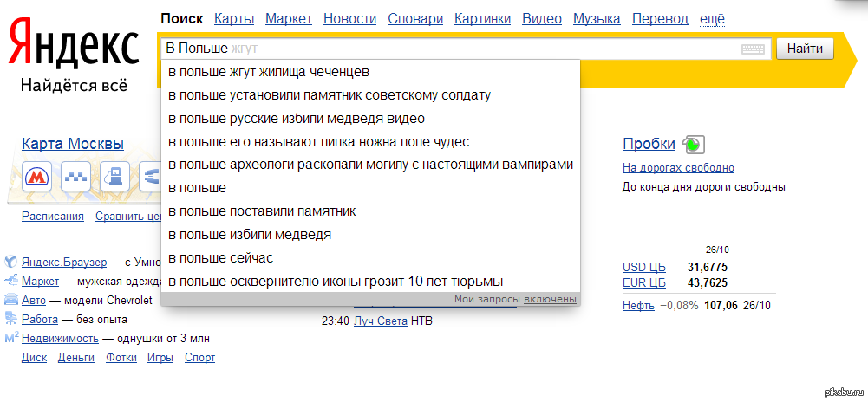Switch to the Новости tab
This screenshot has width=868, height=402.
point(350,19)
